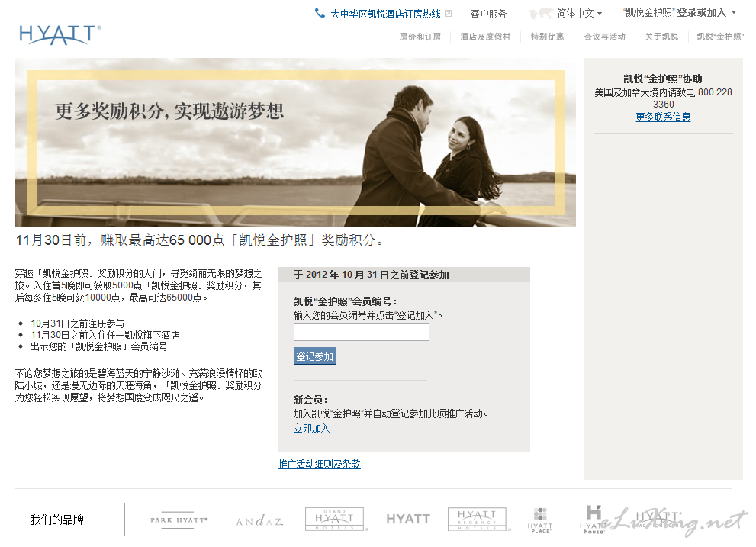The width and height of the screenshot is (756, 547).
Task: Open the Grand Hyatt brand logo
Action: (x=335, y=519)
